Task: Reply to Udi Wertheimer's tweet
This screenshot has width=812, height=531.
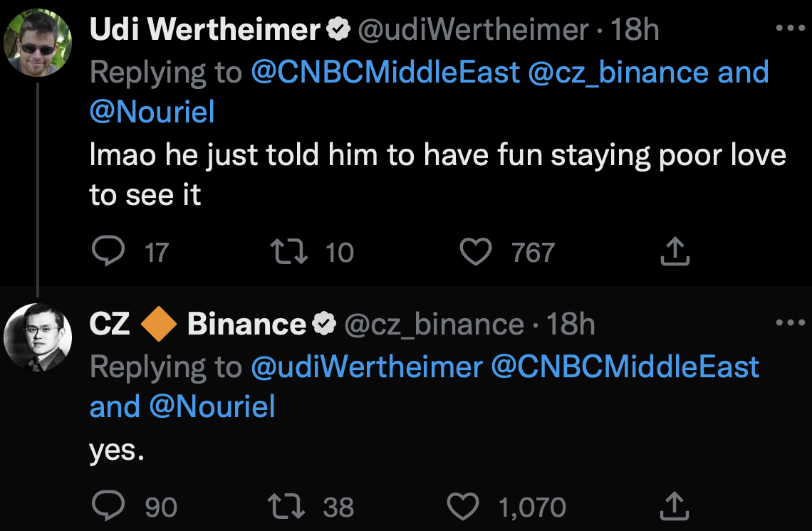Action: pos(108,251)
